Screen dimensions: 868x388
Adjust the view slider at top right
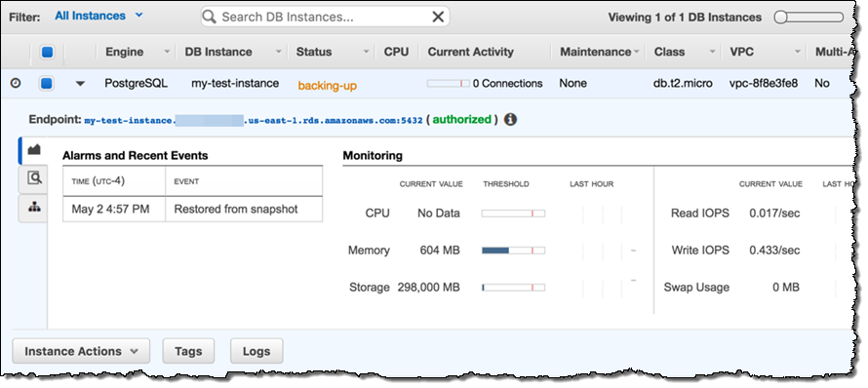(809, 18)
